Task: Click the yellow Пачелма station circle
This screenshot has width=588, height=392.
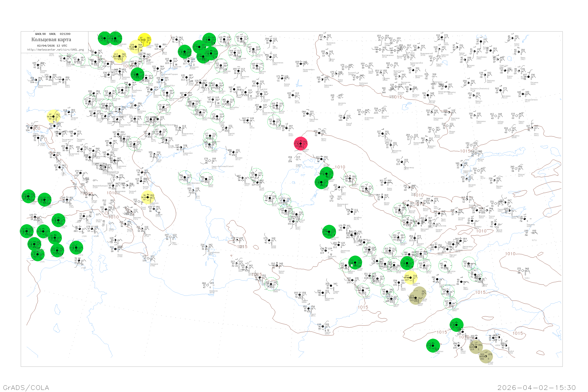Action: 144,40
